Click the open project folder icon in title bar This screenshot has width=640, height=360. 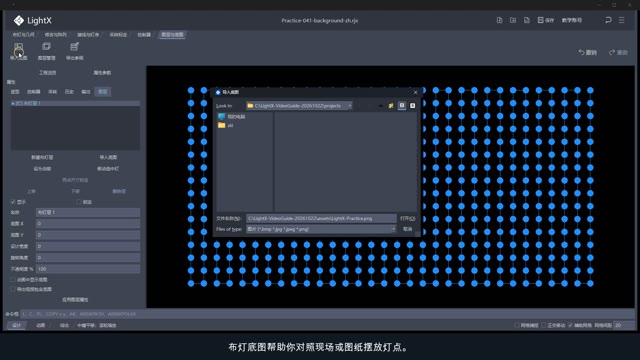513,20
